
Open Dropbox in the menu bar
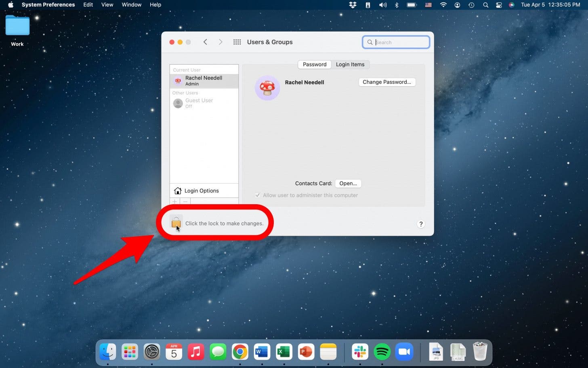tap(353, 5)
